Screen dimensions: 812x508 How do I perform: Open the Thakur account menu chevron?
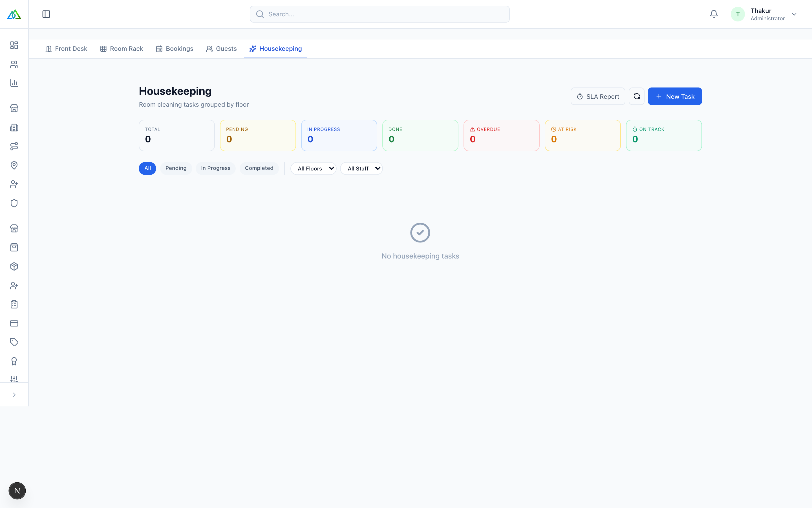click(794, 14)
